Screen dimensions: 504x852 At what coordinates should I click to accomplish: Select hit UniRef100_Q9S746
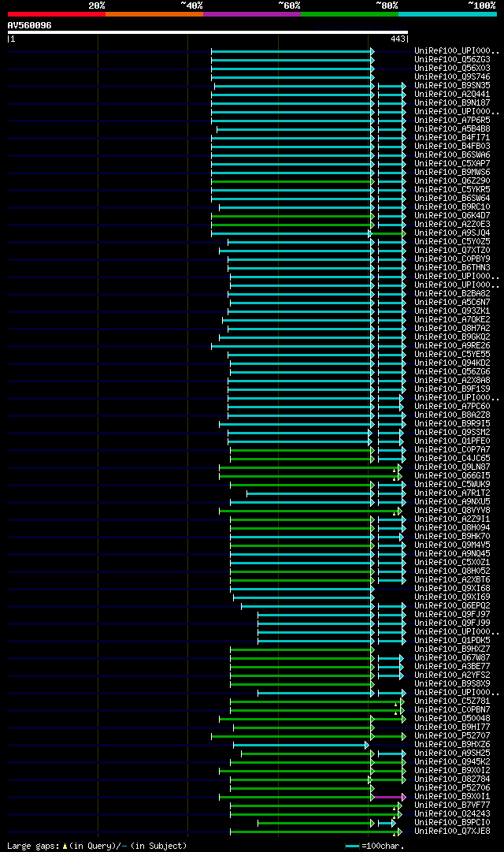pyautogui.click(x=452, y=77)
